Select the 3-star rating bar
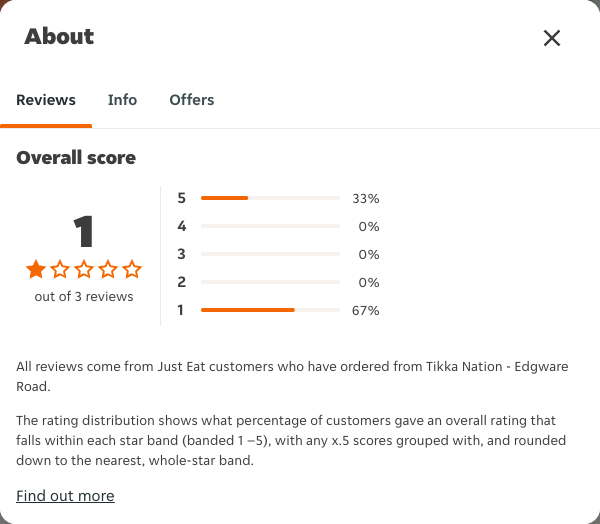 point(270,254)
